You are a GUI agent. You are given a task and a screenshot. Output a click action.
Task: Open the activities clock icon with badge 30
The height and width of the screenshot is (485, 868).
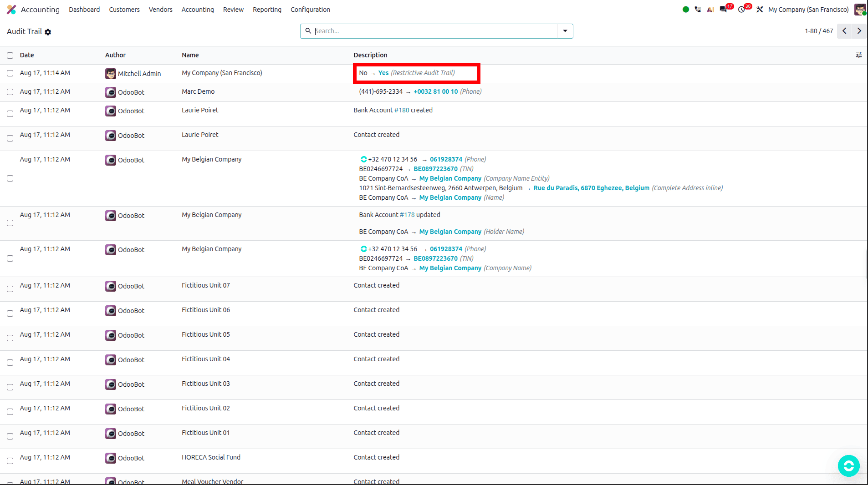pyautogui.click(x=742, y=10)
